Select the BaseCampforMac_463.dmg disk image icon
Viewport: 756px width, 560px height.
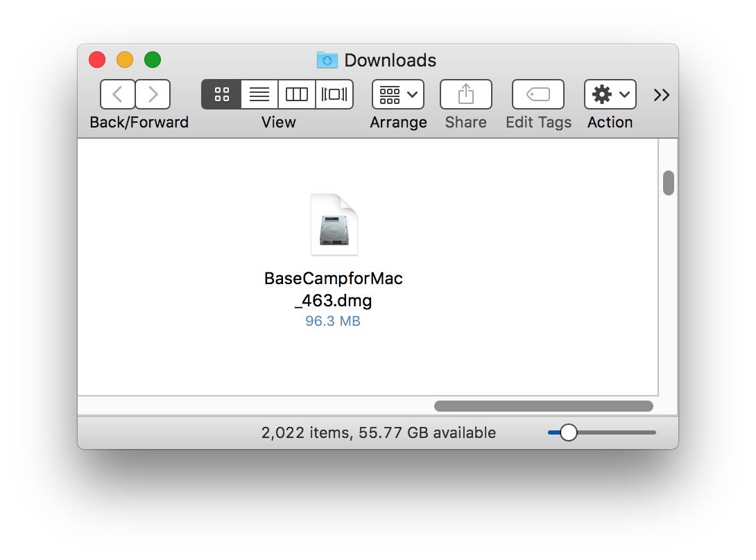pos(334,225)
